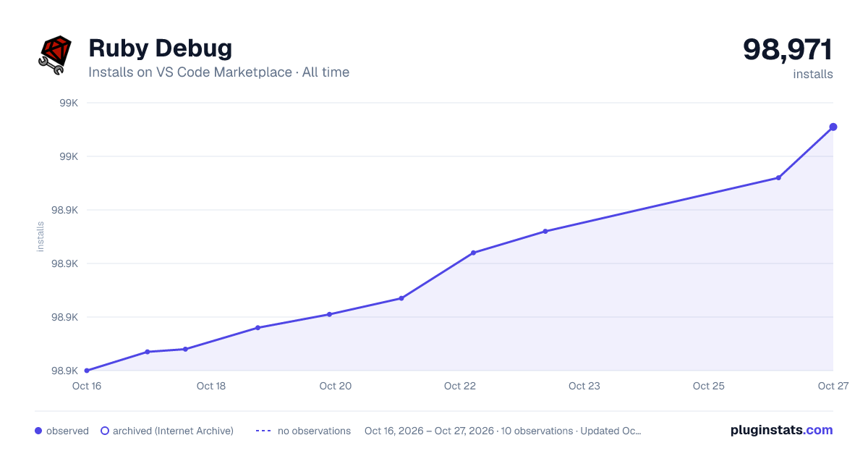This screenshot has width=868, height=456.
Task: Click the Ruby Debug gem logo icon
Action: coord(55,55)
